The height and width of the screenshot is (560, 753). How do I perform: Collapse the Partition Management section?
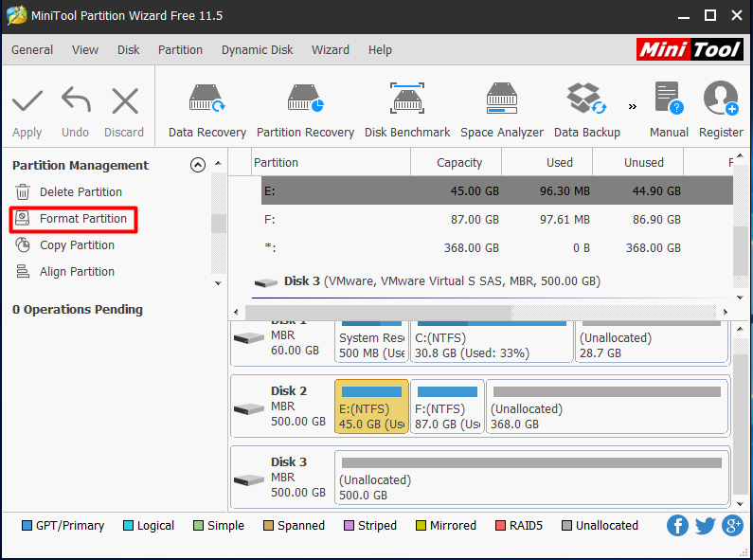[x=198, y=165]
